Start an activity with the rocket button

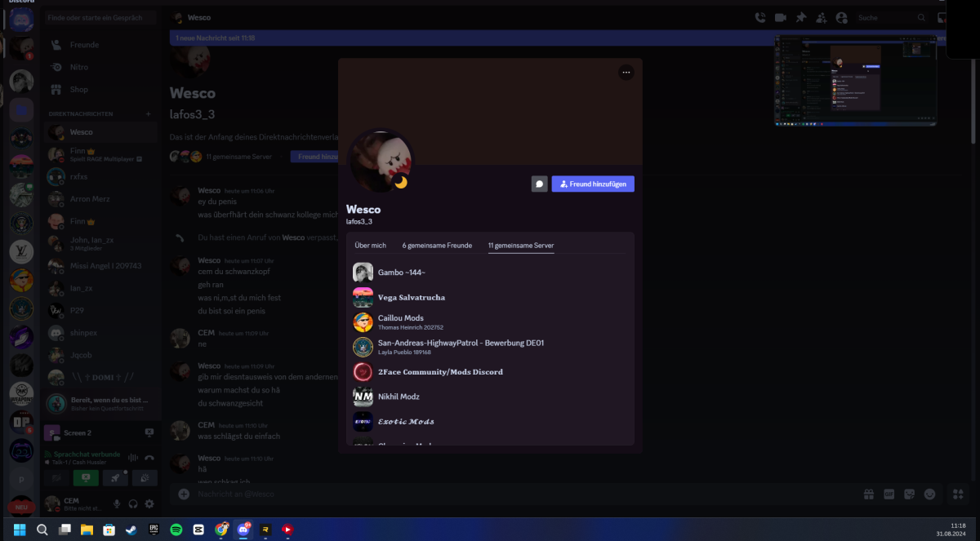115,478
